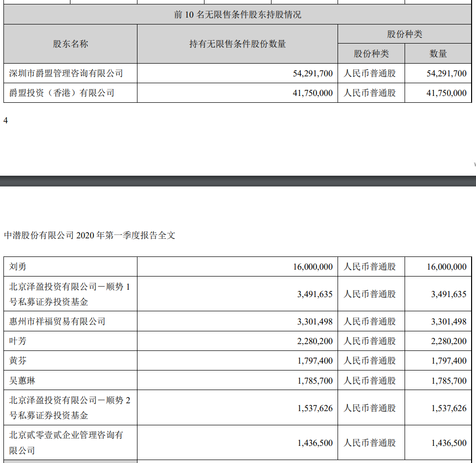Click 北京泽盈投资有限公司 顺势2号 fund name
The image size is (476, 463).
coord(70,408)
